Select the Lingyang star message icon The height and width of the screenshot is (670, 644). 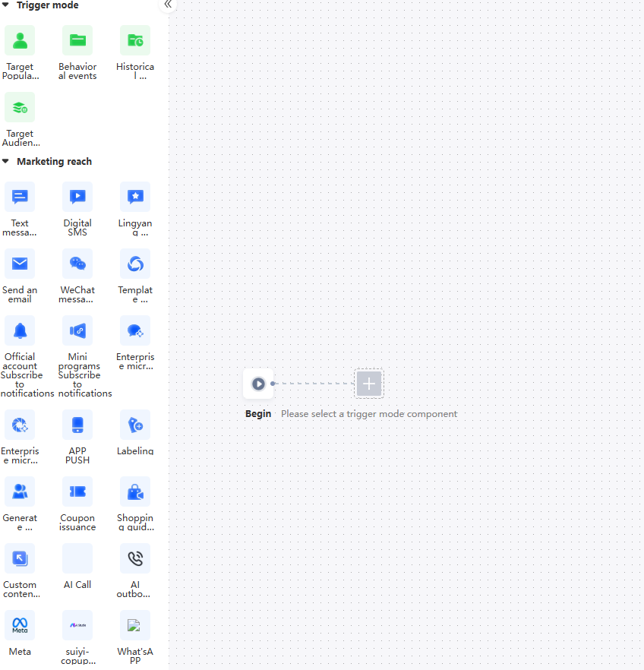pyautogui.click(x=135, y=197)
